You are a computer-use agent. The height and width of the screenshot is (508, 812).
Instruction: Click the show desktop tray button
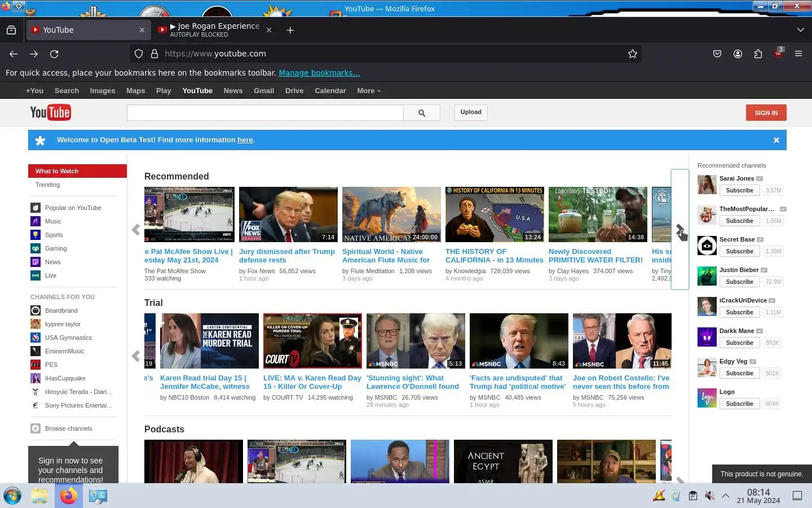click(797, 496)
